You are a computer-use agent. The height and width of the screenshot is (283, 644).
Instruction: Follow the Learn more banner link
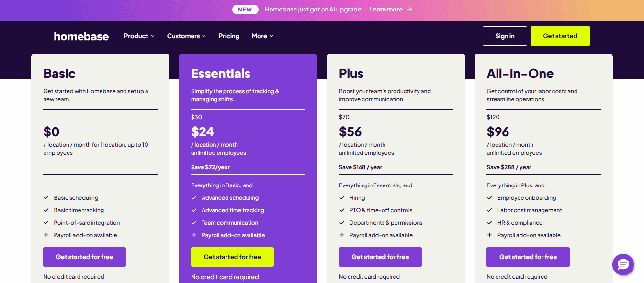385,10
